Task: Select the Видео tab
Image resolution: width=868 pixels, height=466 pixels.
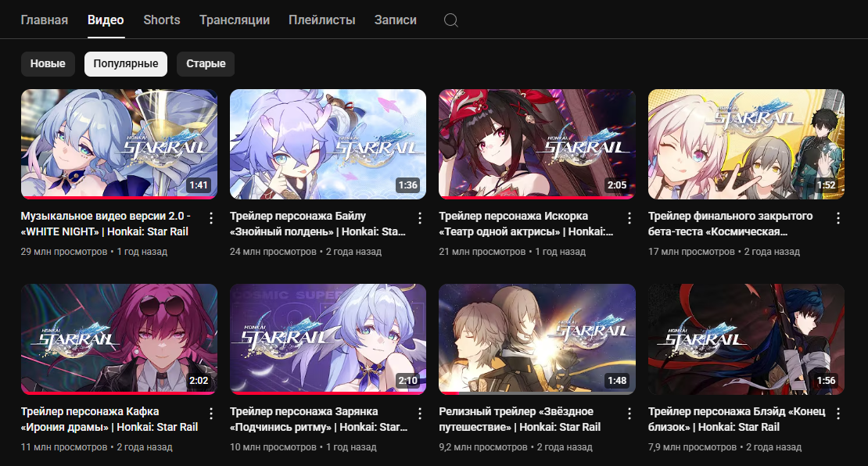Action: click(x=106, y=20)
